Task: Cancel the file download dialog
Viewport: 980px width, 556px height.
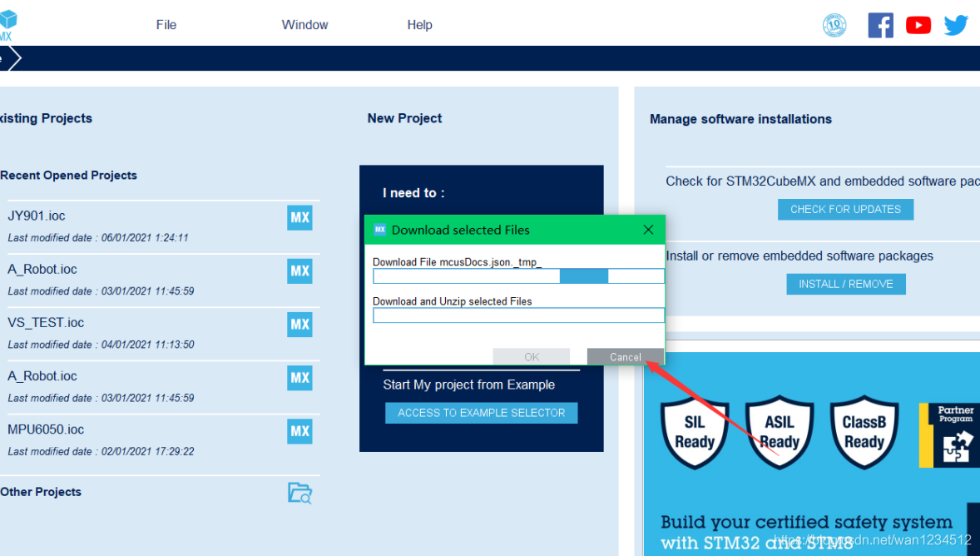Action: pyautogui.click(x=625, y=357)
